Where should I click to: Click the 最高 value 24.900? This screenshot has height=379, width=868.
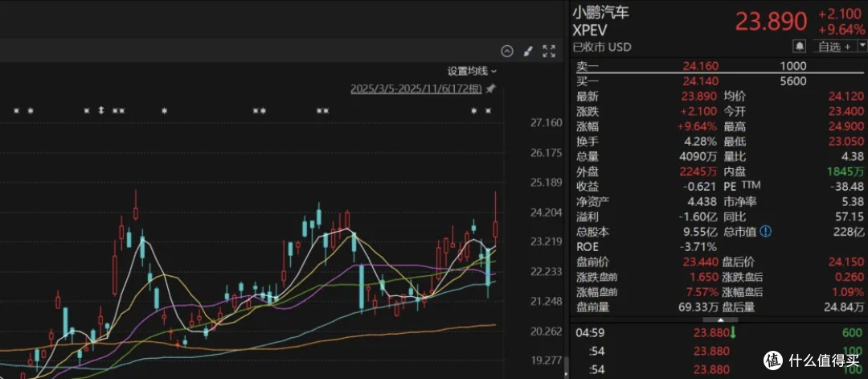(x=845, y=127)
